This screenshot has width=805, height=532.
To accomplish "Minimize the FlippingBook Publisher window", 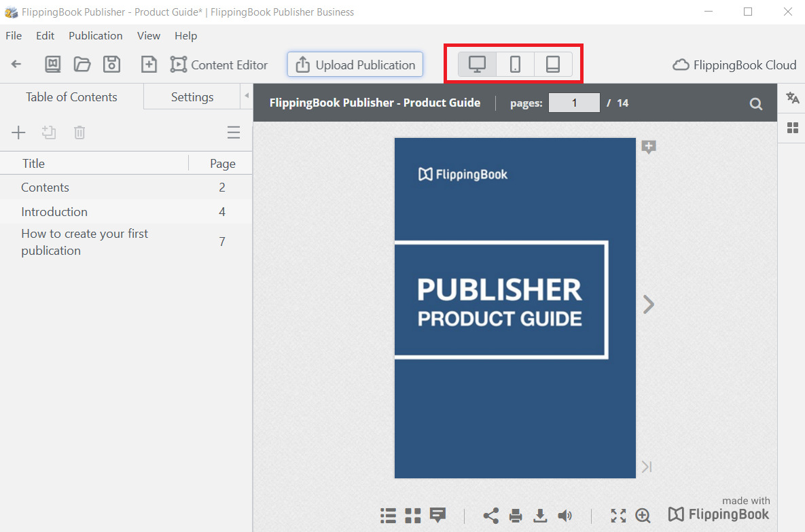I will (x=709, y=12).
